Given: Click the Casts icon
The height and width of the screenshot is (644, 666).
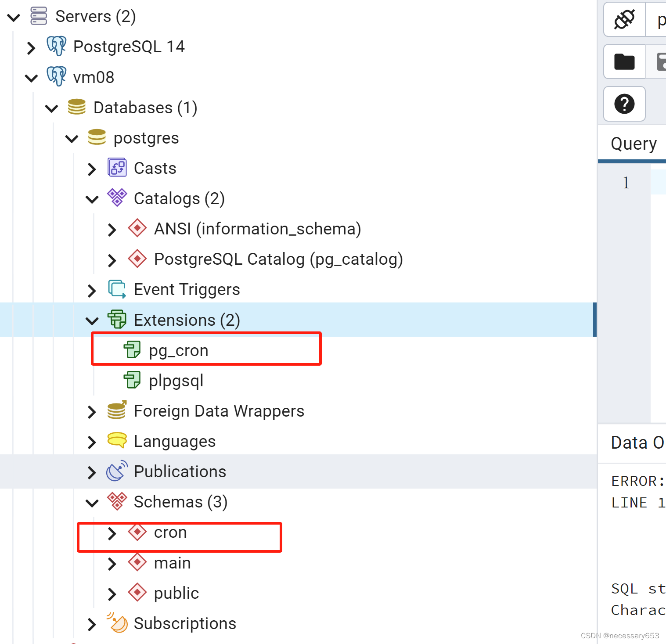Looking at the screenshot, I should 117,167.
